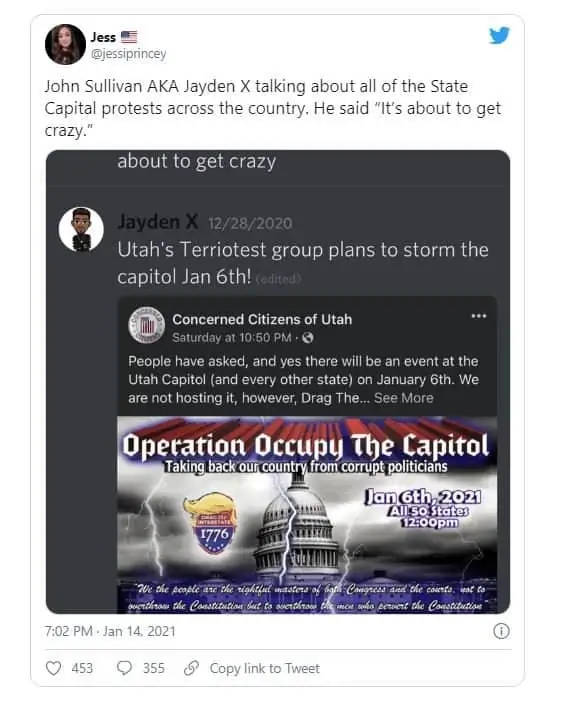The height and width of the screenshot is (701, 578).
Task: Open the three-dot post options menu
Action: click(x=479, y=316)
